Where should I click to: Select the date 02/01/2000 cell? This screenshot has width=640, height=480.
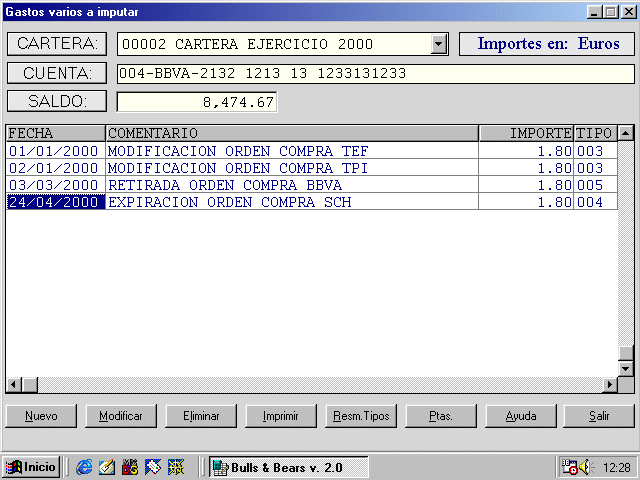(x=56, y=168)
